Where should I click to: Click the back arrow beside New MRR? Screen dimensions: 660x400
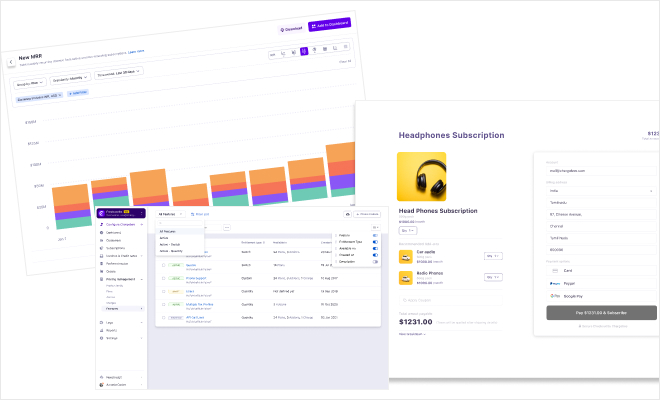11,62
